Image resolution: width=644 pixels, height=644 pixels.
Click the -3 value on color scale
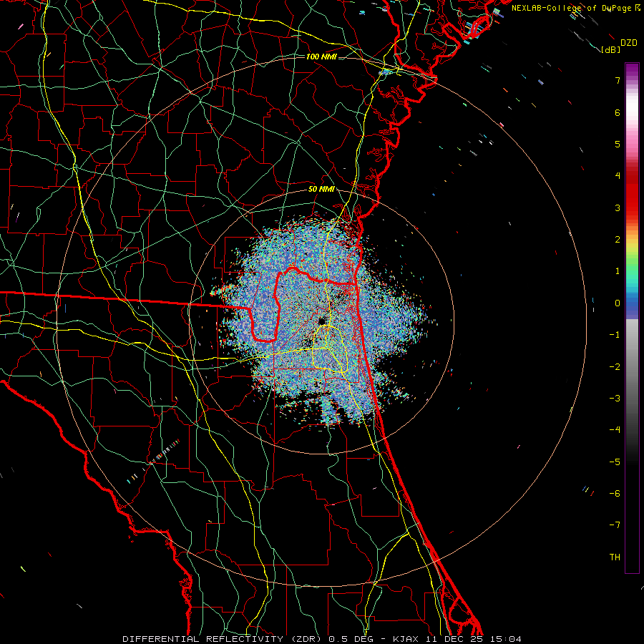click(x=615, y=399)
